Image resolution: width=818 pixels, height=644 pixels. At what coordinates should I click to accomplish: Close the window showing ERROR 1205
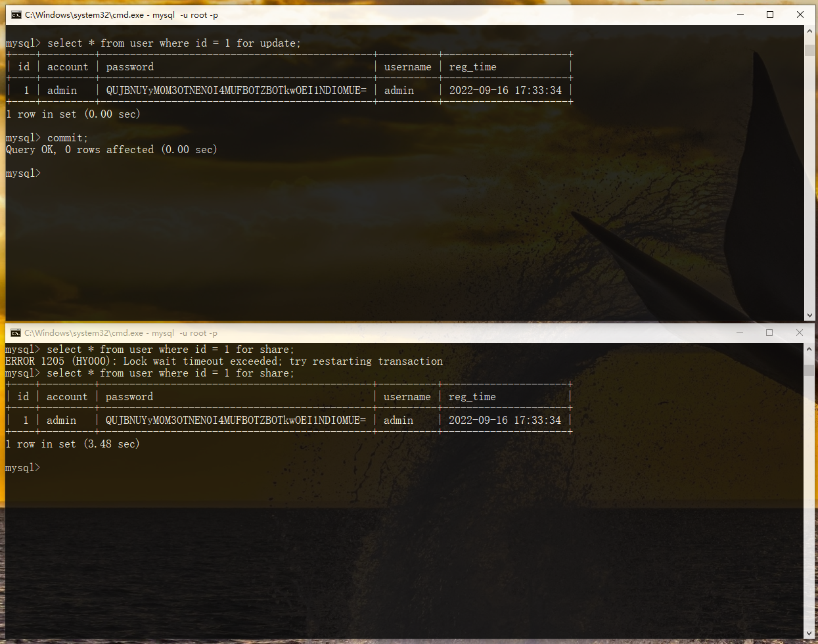tap(799, 333)
